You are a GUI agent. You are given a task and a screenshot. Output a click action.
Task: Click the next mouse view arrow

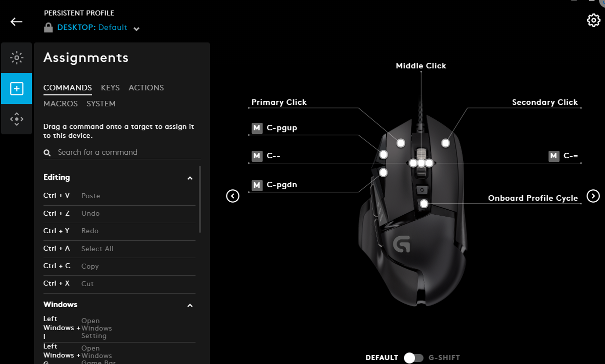tap(593, 196)
